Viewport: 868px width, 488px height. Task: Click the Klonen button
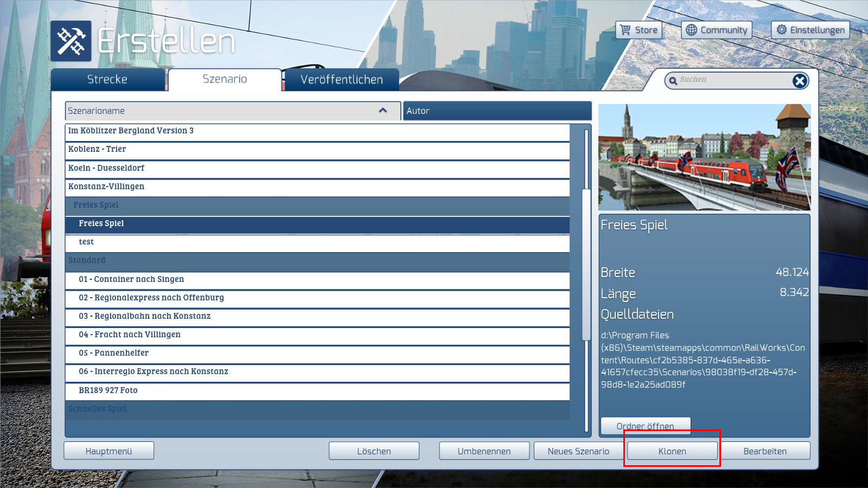pos(672,451)
